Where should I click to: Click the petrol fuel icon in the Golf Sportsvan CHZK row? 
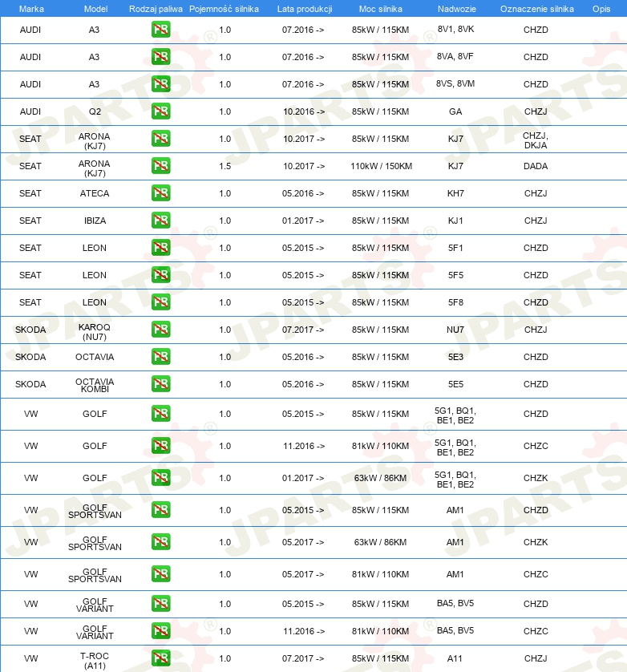160,542
